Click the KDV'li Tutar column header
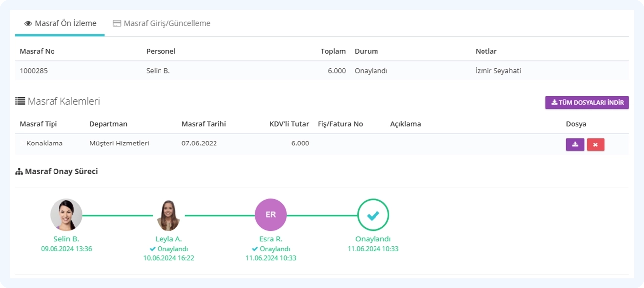This screenshot has height=288, width=644. (x=289, y=124)
